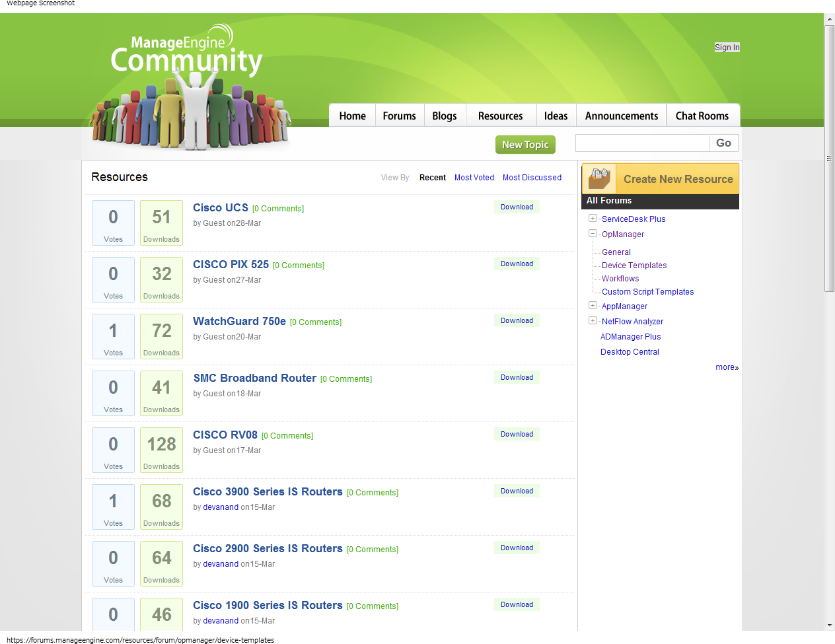This screenshot has width=835, height=644.
Task: Expand the ServiceDesk Plus forum tree
Action: [x=593, y=218]
